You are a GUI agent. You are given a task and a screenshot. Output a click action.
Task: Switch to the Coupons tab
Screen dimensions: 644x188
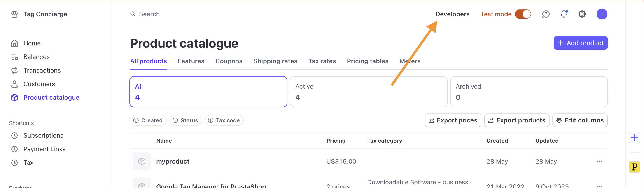229,61
